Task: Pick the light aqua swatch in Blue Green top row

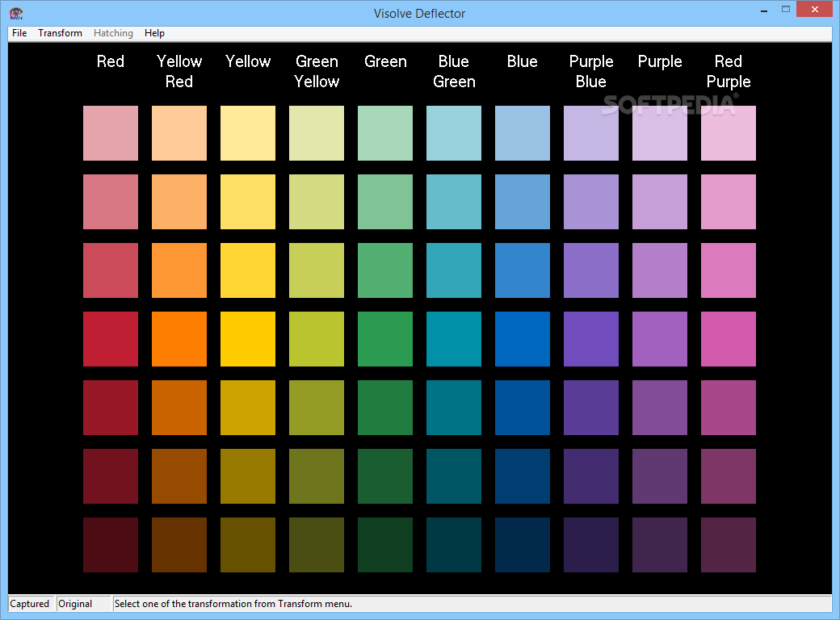Action: pos(454,132)
